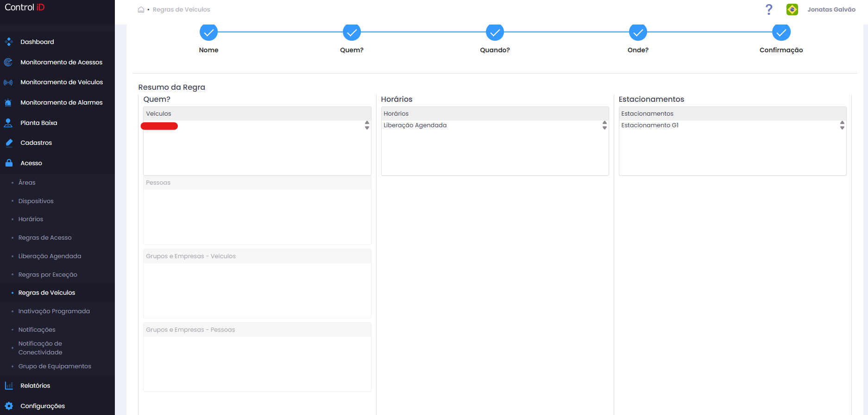Viewport: 868px width, 415px height.
Task: Change language via the Brazil flag icon
Action: [792, 9]
